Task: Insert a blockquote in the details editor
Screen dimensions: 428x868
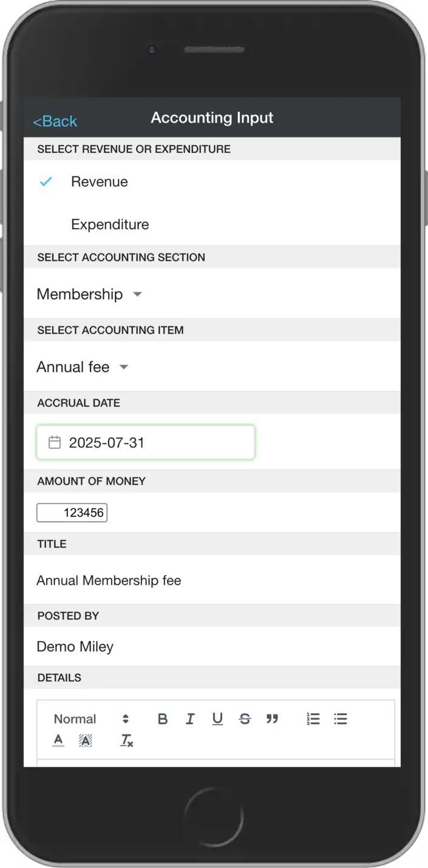Action: point(272,719)
